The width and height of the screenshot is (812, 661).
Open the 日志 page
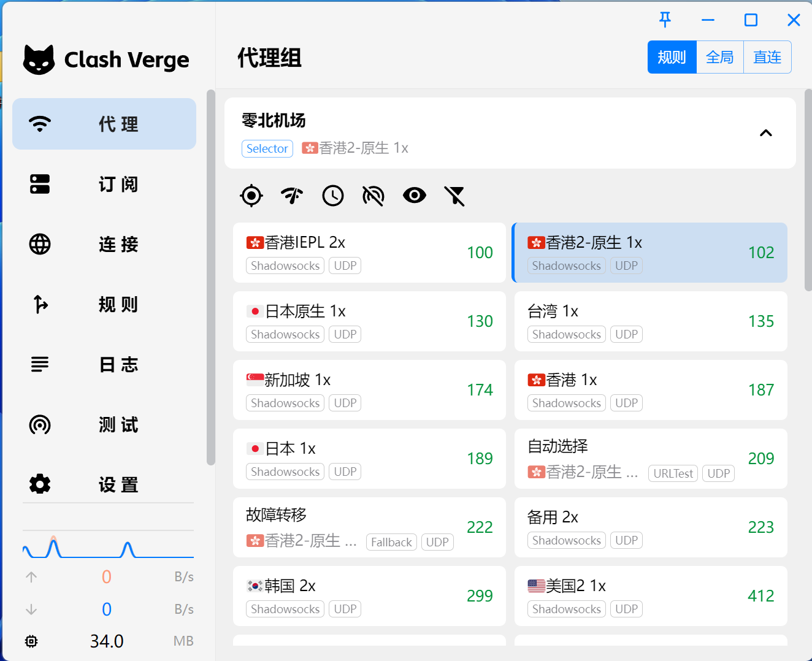(104, 364)
